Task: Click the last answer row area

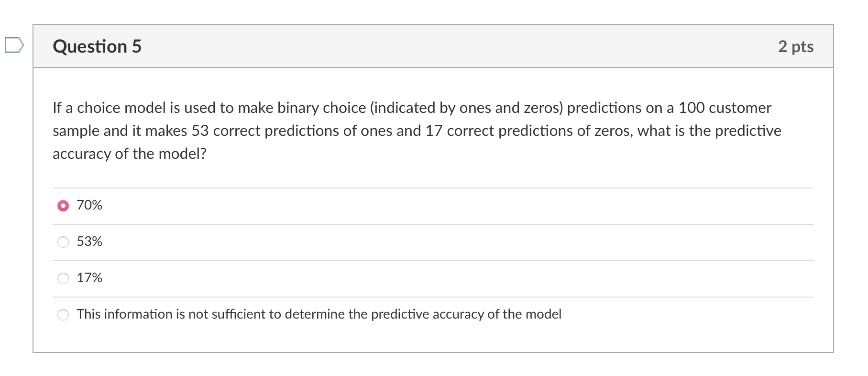Action: 430,315
